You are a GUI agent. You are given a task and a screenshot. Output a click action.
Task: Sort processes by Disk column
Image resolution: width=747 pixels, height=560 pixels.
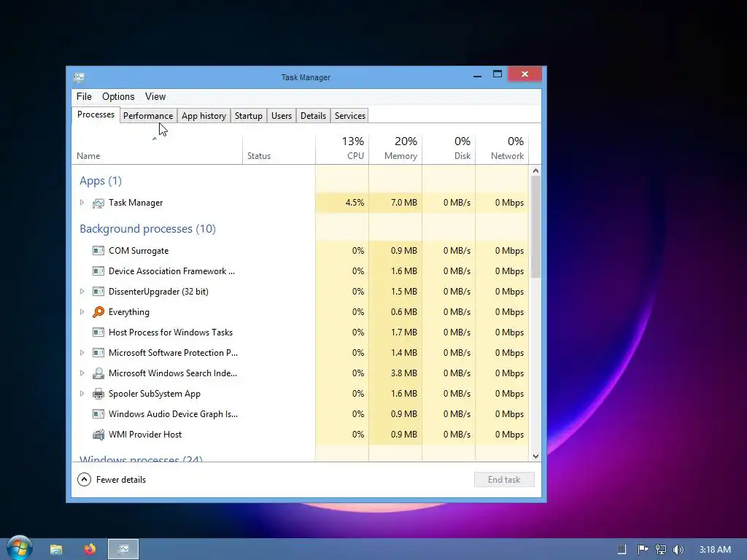click(449, 149)
